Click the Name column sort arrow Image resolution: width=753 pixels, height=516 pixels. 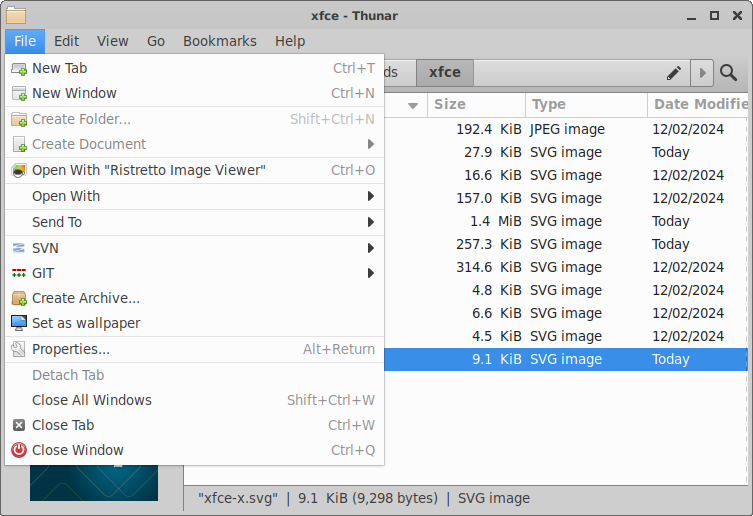click(x=413, y=105)
